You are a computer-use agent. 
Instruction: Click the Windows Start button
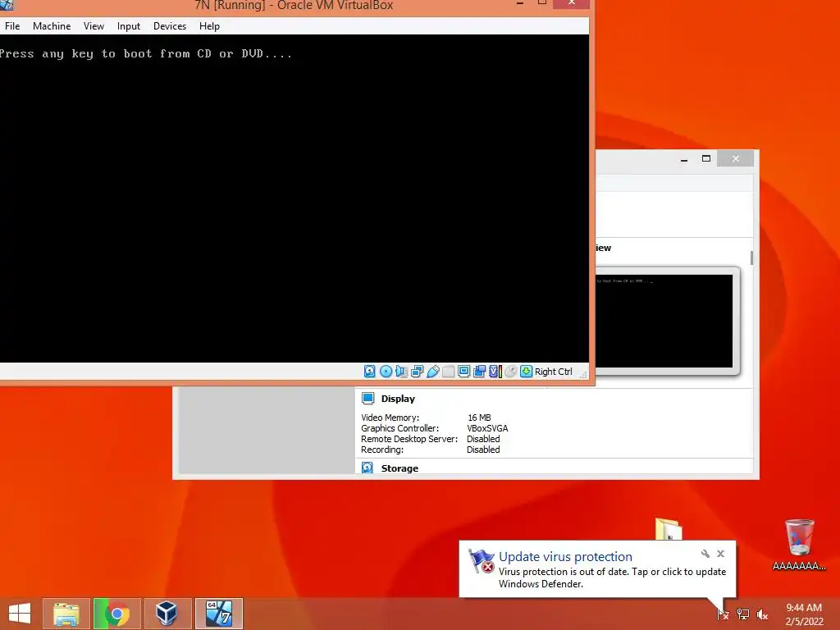click(20, 614)
